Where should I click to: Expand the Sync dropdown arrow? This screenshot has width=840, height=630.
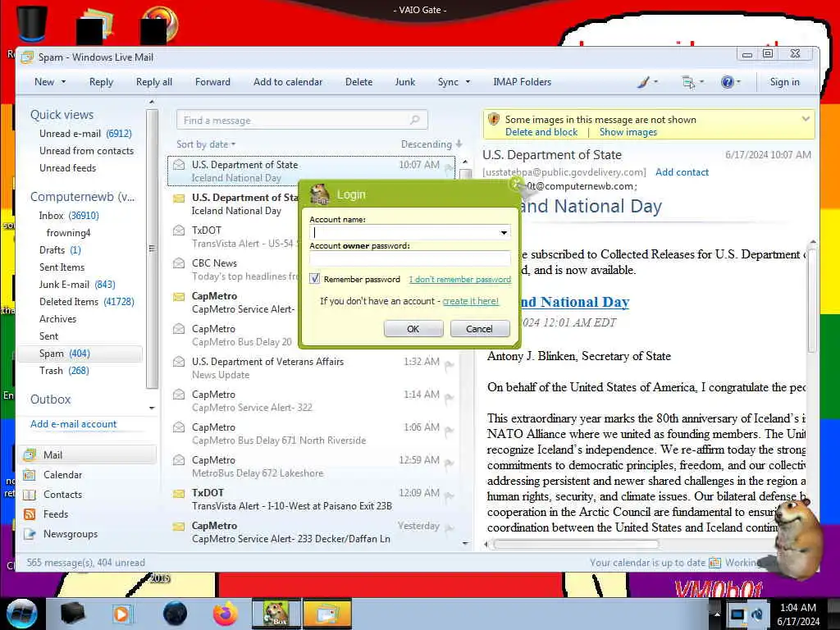[x=468, y=82]
